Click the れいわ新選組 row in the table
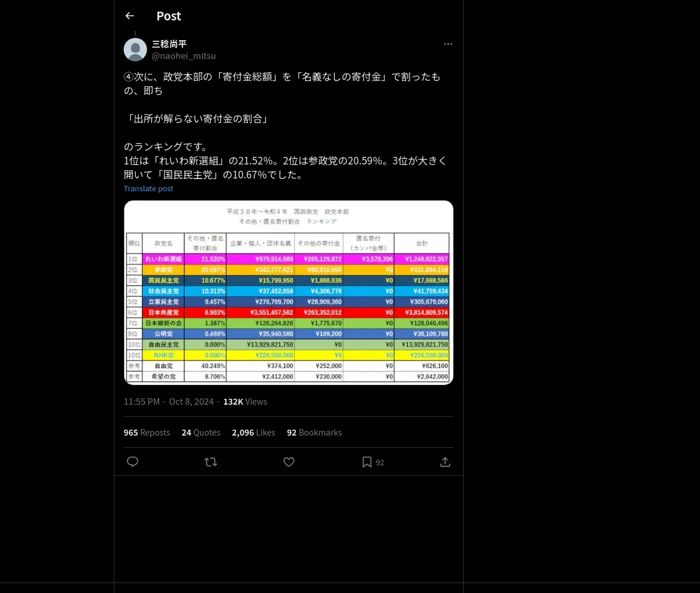The image size is (700, 593). click(x=288, y=259)
